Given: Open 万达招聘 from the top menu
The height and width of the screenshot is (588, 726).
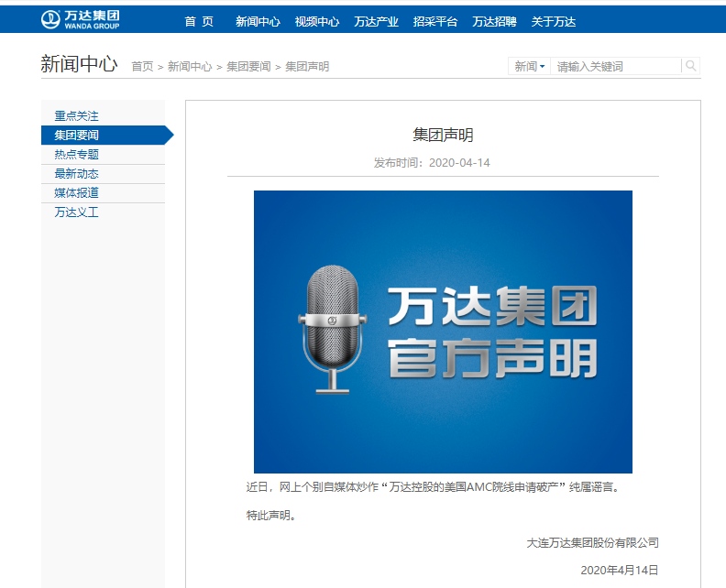Looking at the screenshot, I should click(494, 22).
